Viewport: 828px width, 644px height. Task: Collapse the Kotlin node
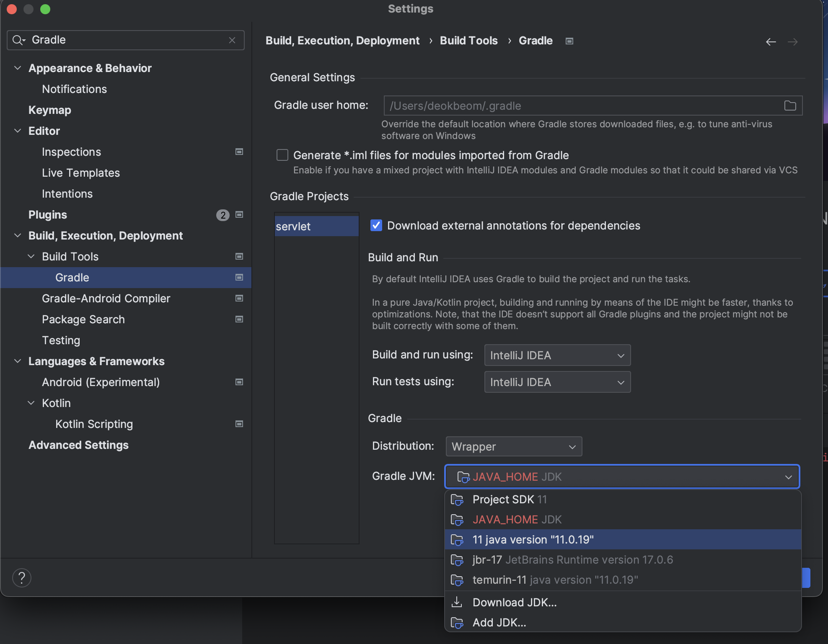pos(31,403)
